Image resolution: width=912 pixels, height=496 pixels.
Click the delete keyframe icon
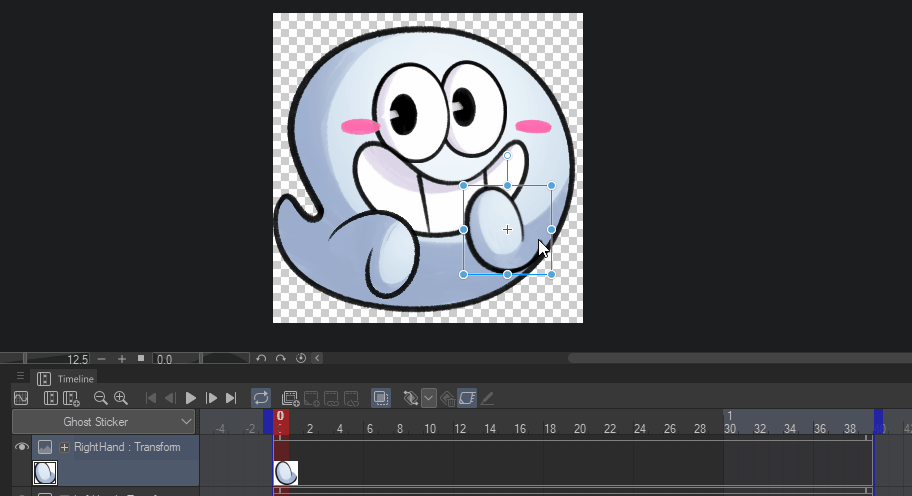(x=448, y=398)
